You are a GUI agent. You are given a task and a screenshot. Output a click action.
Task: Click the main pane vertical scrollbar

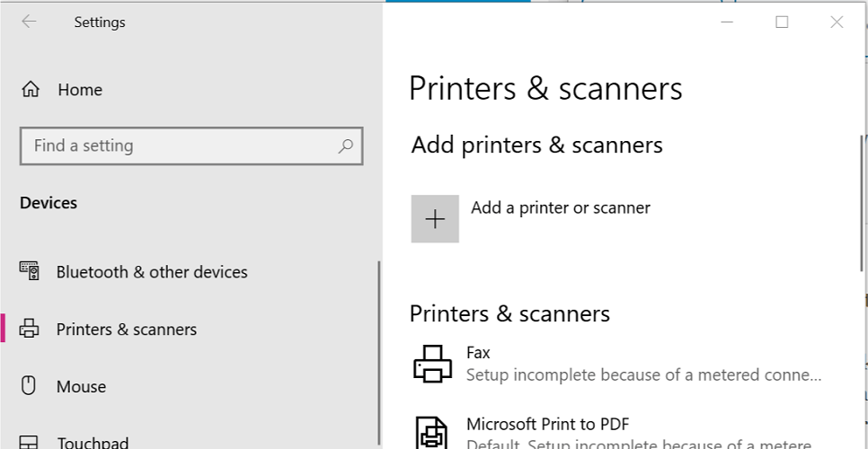(x=861, y=204)
